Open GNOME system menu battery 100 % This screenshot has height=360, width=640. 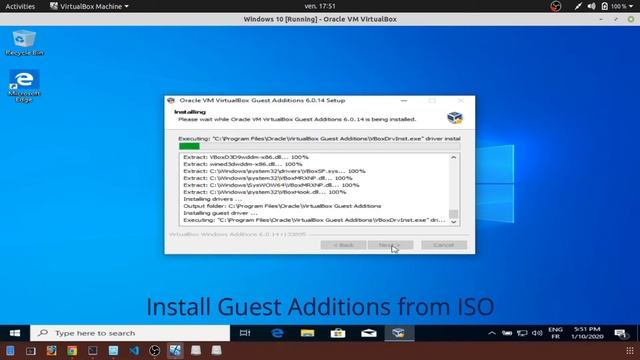click(x=618, y=6)
